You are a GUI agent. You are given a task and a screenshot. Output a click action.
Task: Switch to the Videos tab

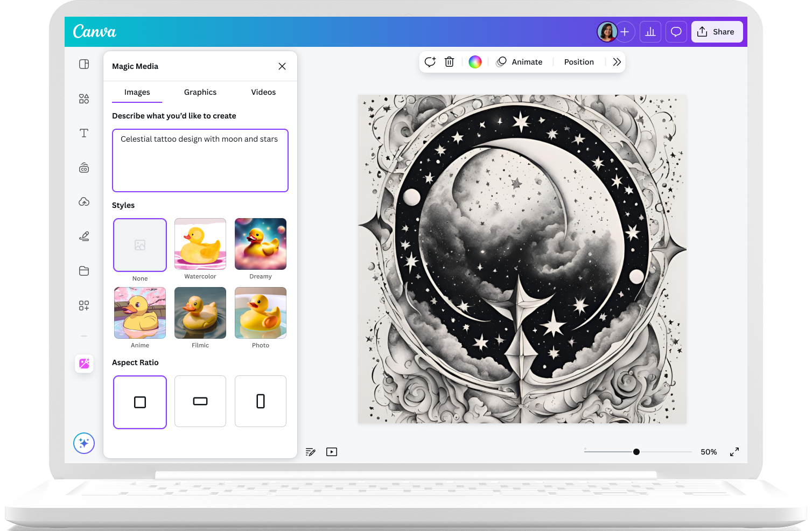click(x=263, y=92)
